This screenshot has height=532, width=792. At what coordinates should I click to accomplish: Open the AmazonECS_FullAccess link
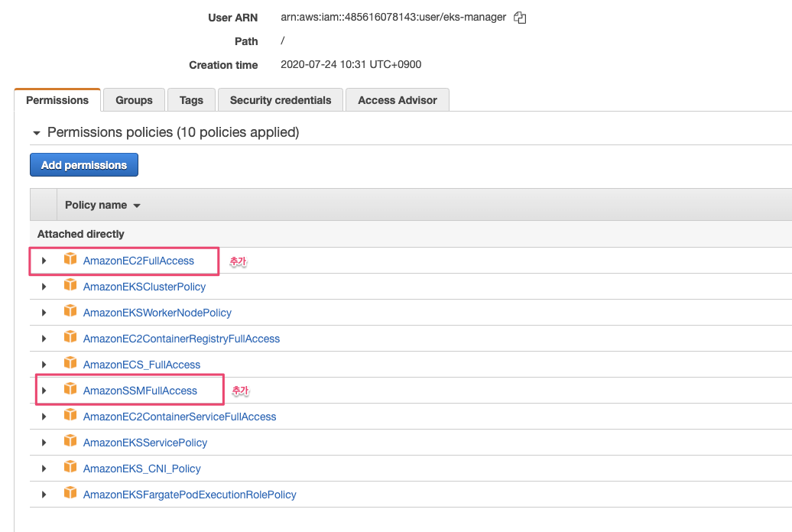pyautogui.click(x=141, y=365)
